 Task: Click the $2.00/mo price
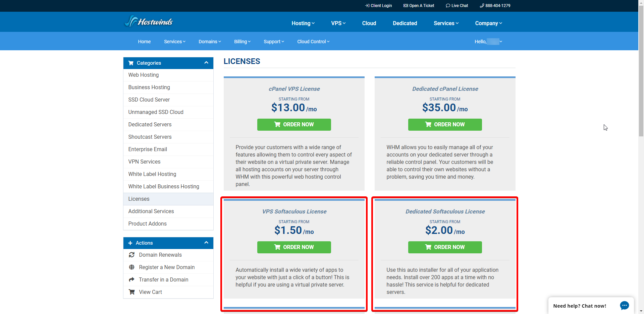coord(445,230)
